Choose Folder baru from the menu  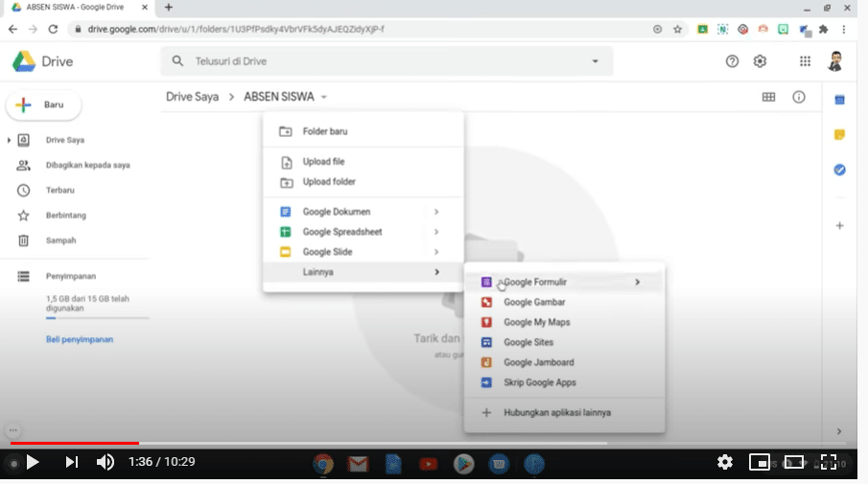(364, 131)
